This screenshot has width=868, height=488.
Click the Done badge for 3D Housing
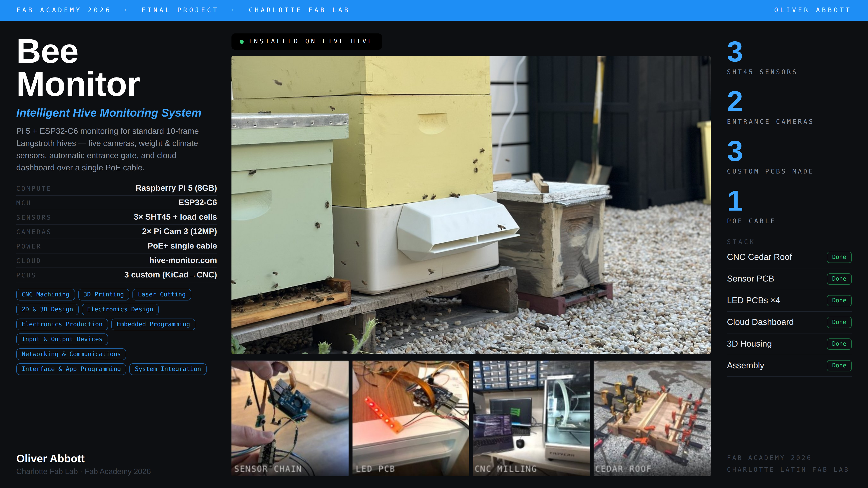pos(839,344)
